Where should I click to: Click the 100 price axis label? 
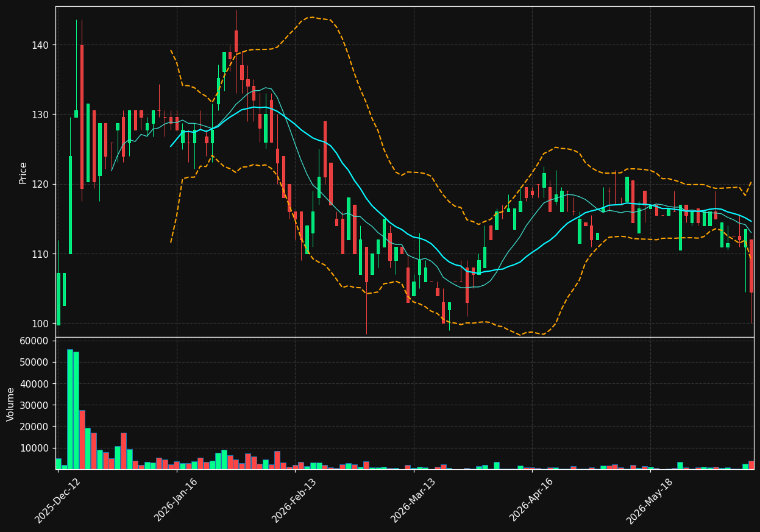(41, 323)
